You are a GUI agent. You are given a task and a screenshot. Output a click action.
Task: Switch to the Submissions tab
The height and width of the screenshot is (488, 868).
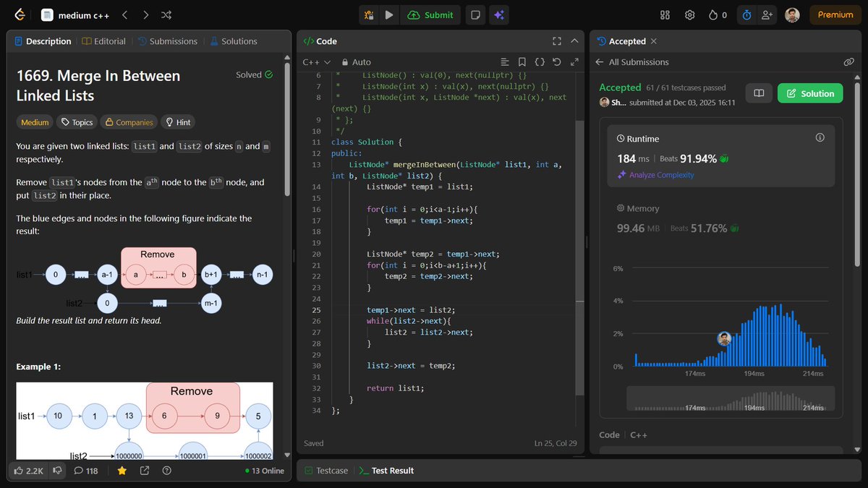(167, 41)
